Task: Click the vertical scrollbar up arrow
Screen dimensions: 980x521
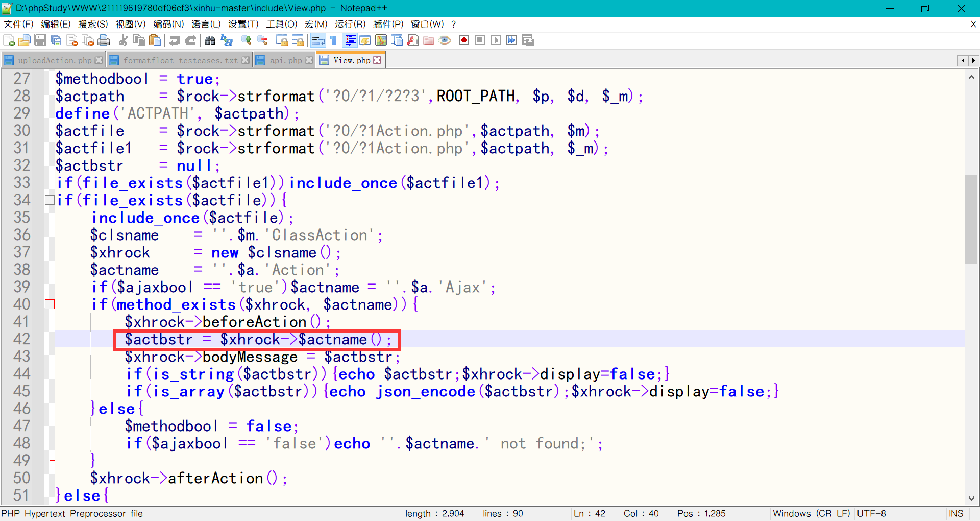Action: click(x=971, y=77)
